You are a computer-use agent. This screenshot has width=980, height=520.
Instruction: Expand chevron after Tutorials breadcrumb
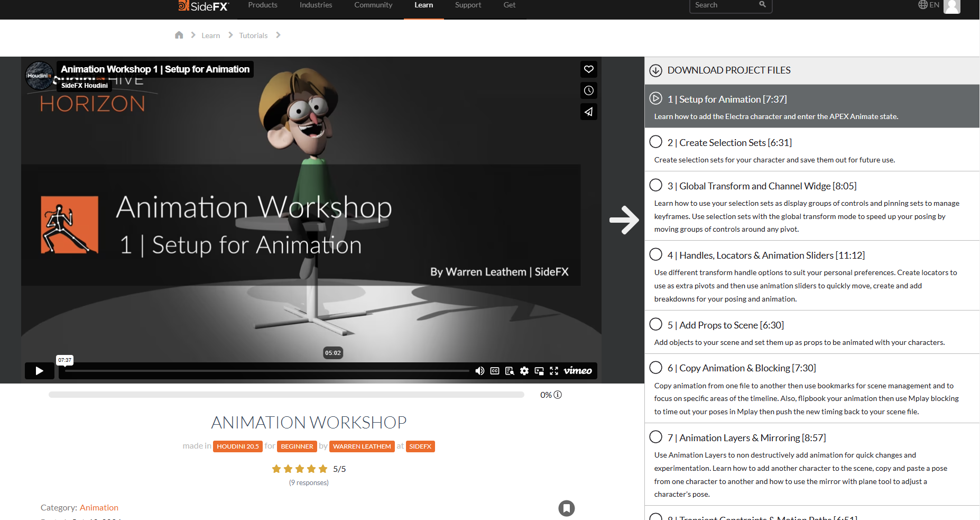click(x=279, y=35)
